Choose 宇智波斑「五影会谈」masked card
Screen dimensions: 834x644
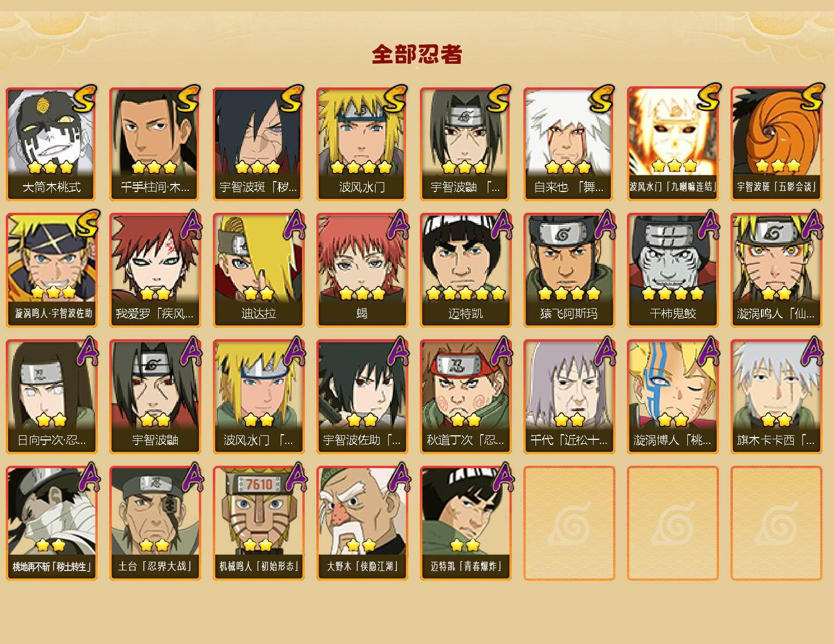pyautogui.click(x=776, y=144)
